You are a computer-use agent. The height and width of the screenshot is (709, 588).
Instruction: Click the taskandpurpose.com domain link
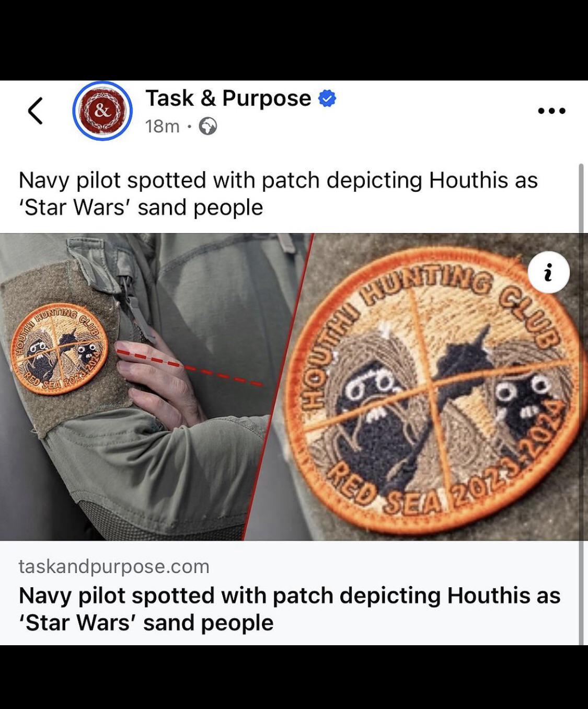tap(114, 566)
